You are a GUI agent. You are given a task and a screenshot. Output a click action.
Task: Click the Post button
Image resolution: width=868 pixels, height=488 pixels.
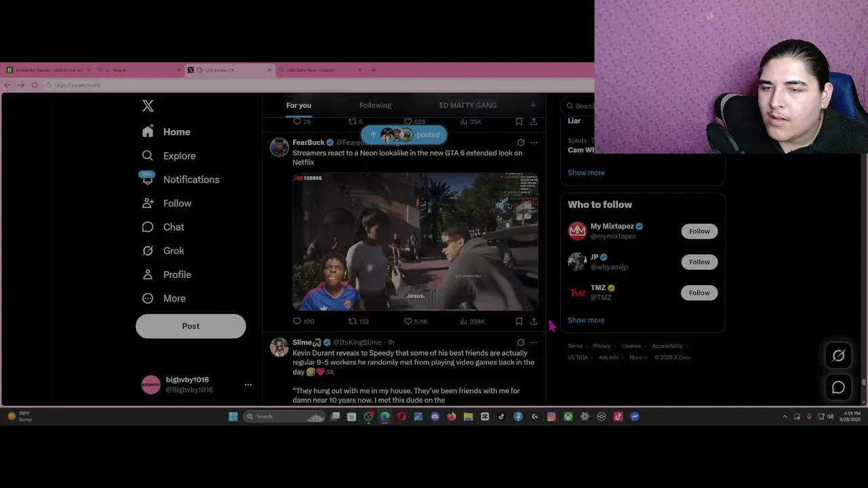(191, 326)
